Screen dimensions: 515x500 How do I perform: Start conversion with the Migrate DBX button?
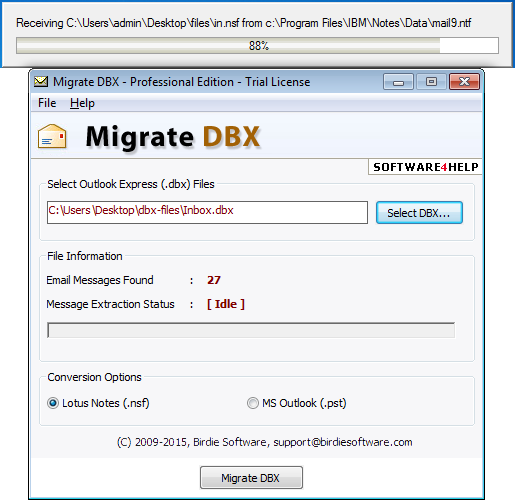click(251, 478)
